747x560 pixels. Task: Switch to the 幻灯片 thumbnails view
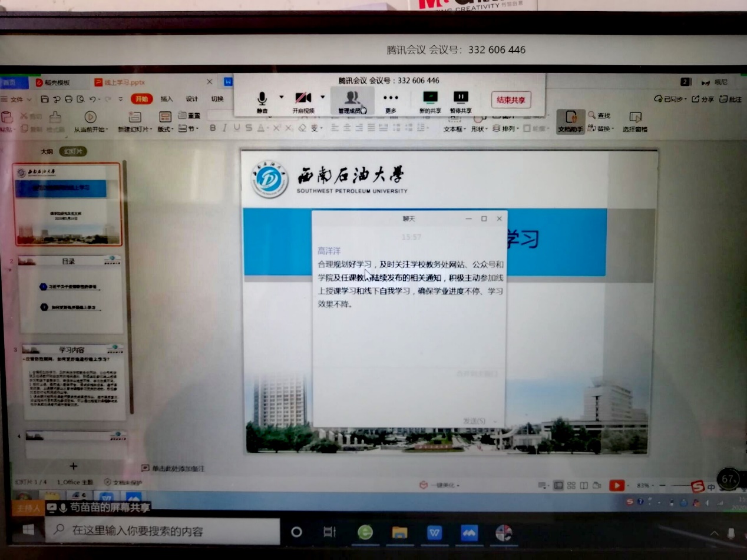coord(72,151)
